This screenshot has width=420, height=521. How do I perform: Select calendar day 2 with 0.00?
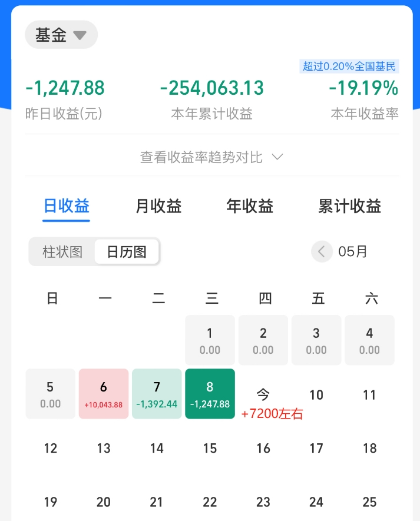263,340
